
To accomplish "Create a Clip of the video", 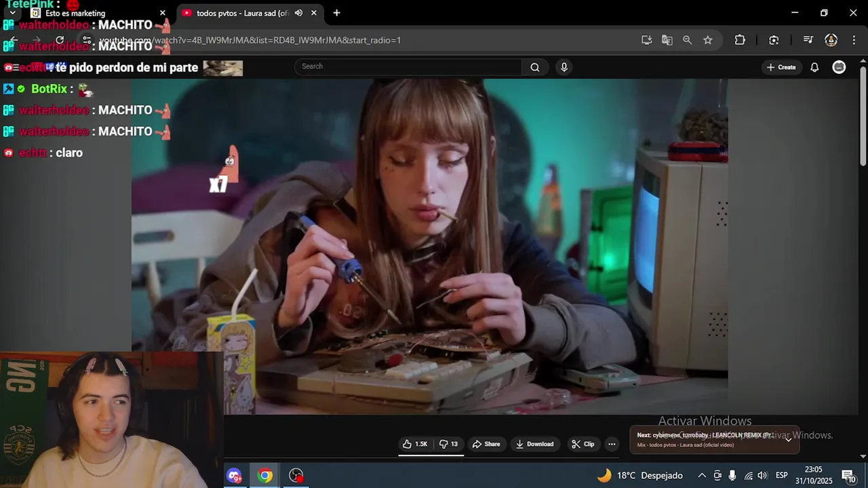I will pyautogui.click(x=583, y=444).
